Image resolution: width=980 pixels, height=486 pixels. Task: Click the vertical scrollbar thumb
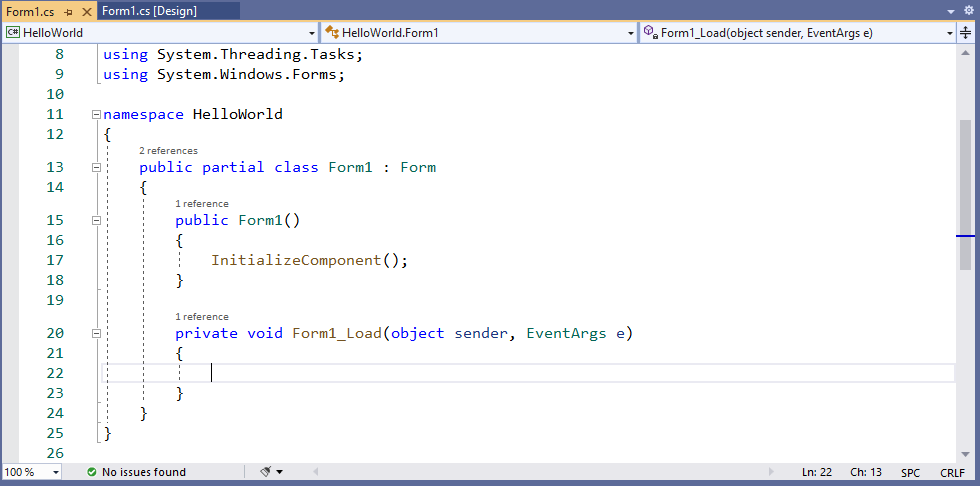[x=966, y=194]
